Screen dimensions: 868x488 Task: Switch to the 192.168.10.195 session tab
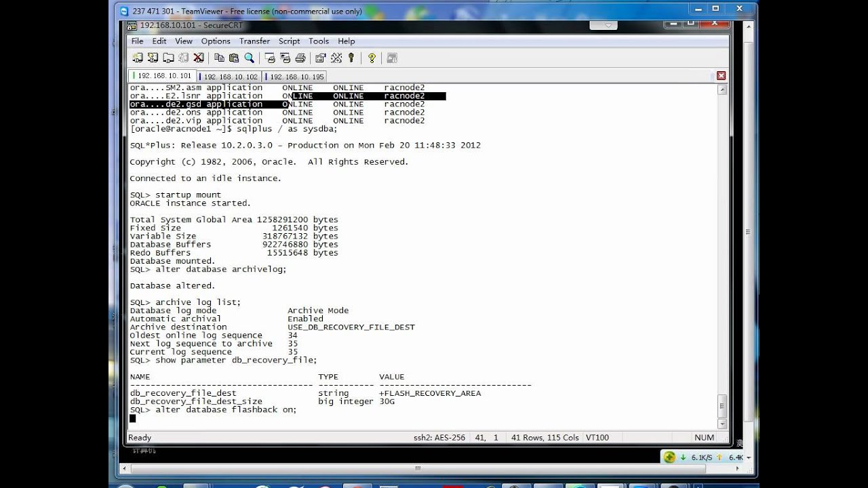coord(295,77)
